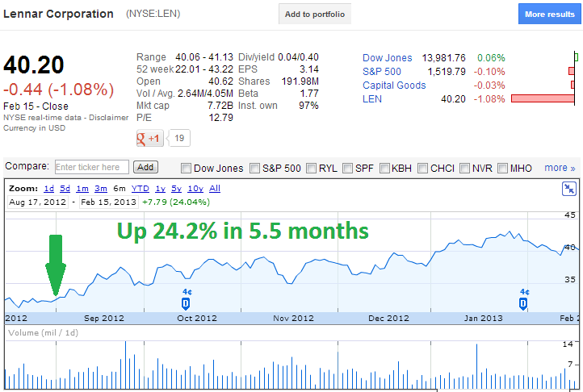Show All time chart range

point(215,189)
